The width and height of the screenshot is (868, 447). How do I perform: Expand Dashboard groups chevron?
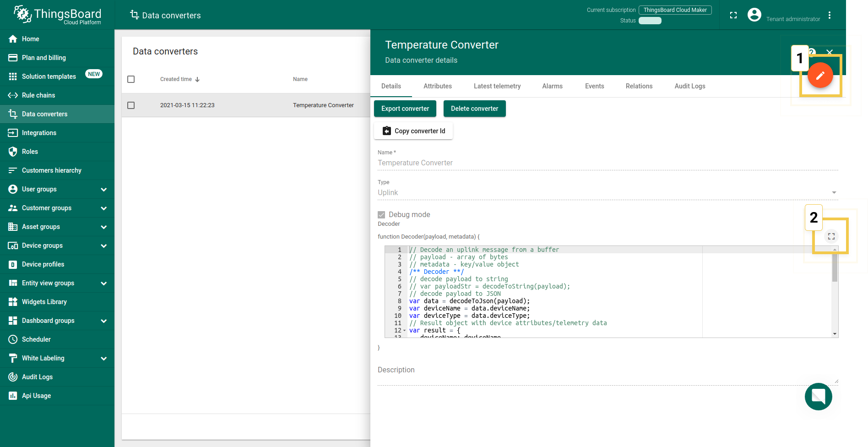click(104, 321)
